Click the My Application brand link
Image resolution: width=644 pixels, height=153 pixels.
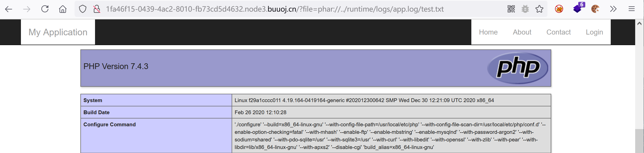point(58,32)
